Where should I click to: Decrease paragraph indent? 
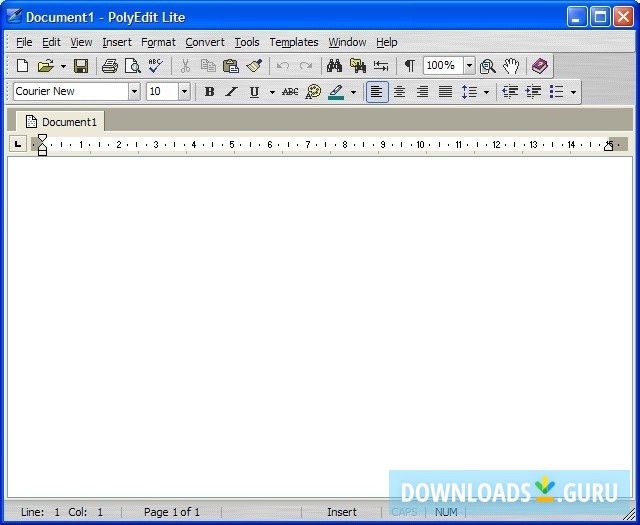coord(510,91)
